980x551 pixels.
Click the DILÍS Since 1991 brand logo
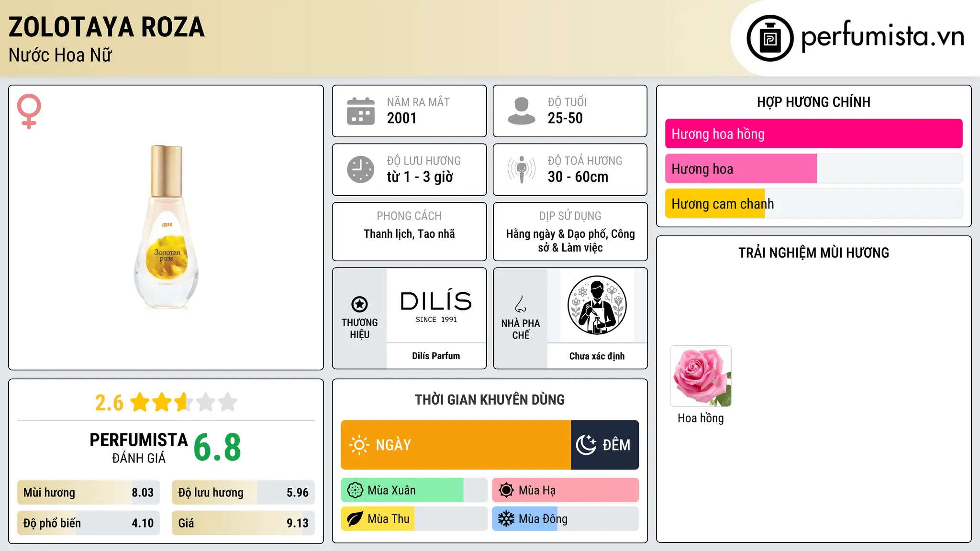(x=436, y=306)
